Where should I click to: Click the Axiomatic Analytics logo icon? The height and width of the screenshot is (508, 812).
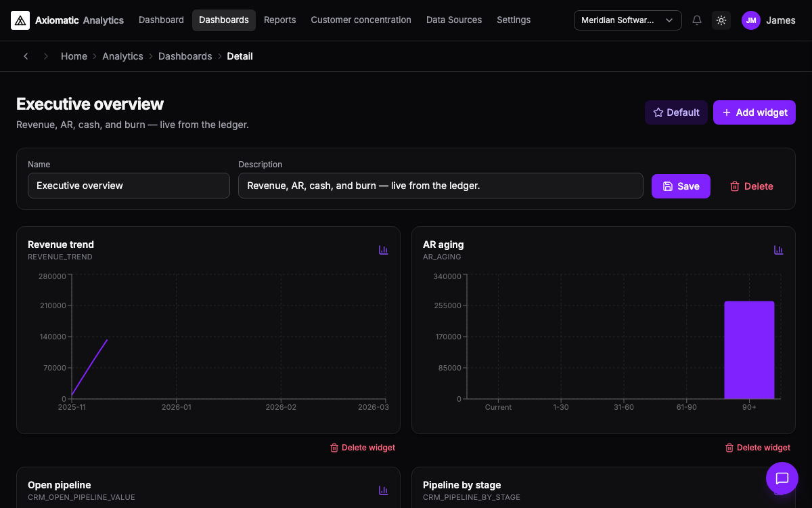tap(20, 20)
